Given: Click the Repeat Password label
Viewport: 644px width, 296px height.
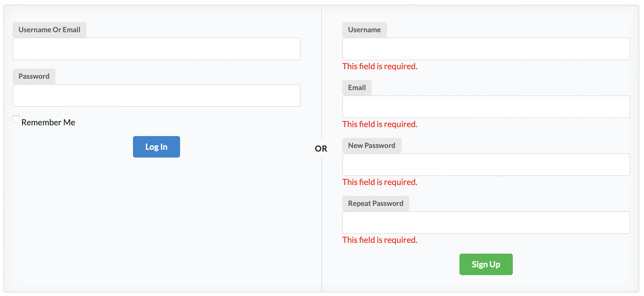Looking at the screenshot, I should point(376,203).
